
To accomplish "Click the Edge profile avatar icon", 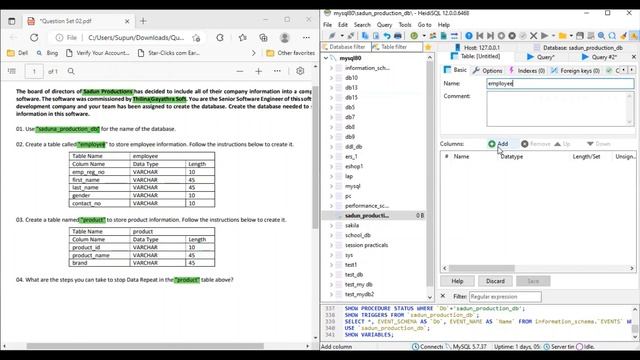I will [284, 38].
